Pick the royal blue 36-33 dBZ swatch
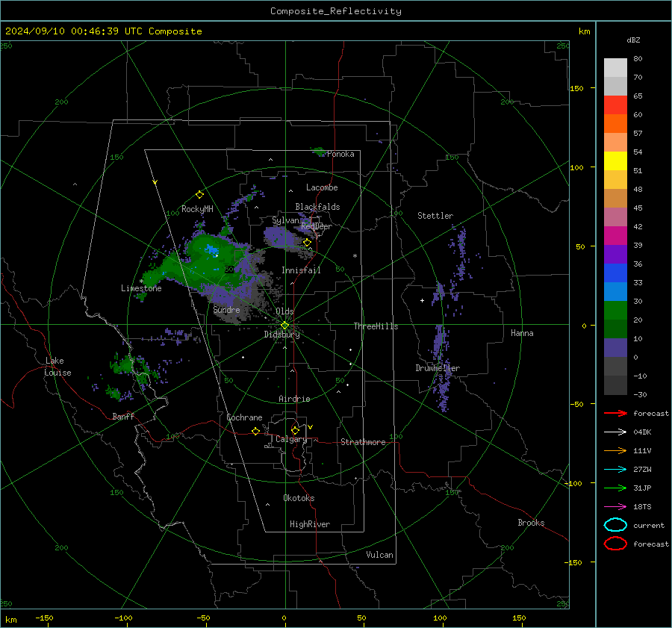This screenshot has height=628, width=672. (x=615, y=273)
